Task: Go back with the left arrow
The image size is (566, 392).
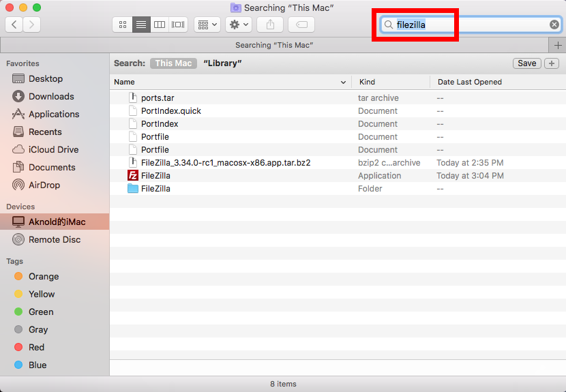Action: [x=14, y=25]
